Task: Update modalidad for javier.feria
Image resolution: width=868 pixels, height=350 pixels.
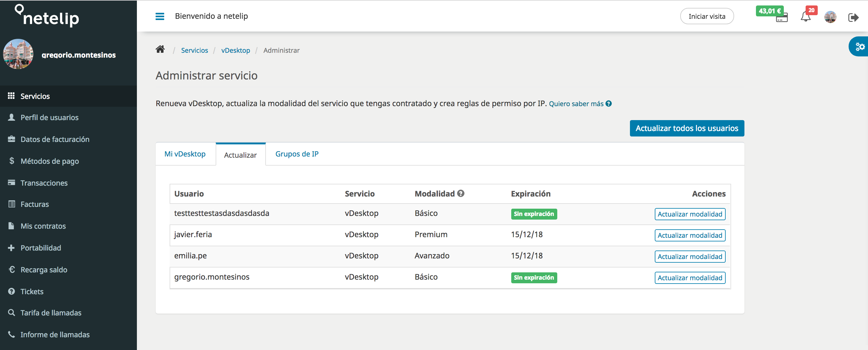Action: point(690,235)
